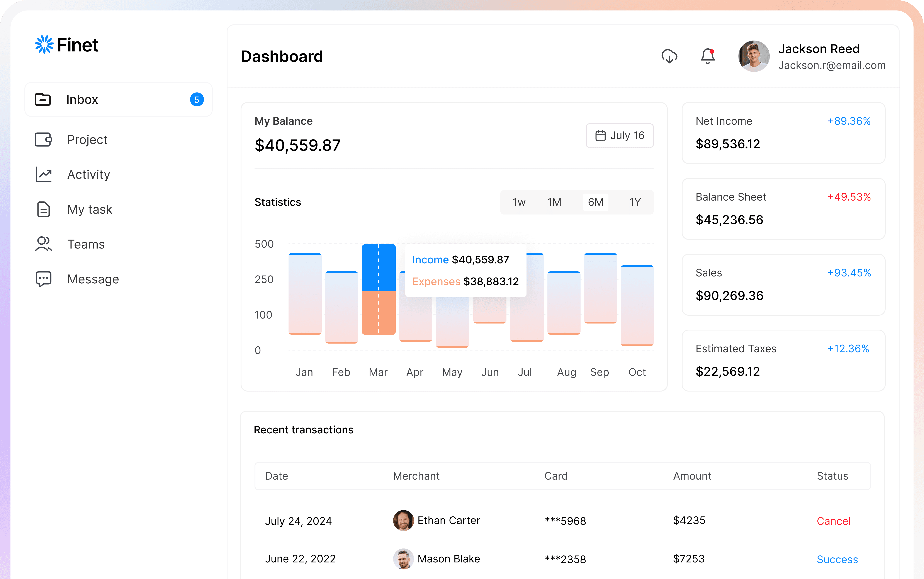
Task: Click the $7253 amount cell
Action: point(689,559)
